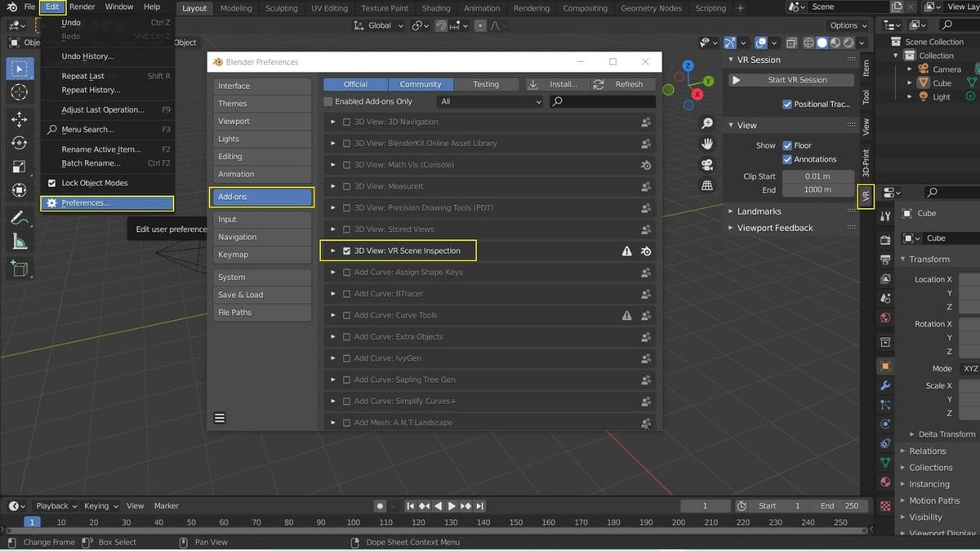Select Add-ons in Preferences sidebar
The height and width of the screenshot is (551, 980).
point(262,197)
